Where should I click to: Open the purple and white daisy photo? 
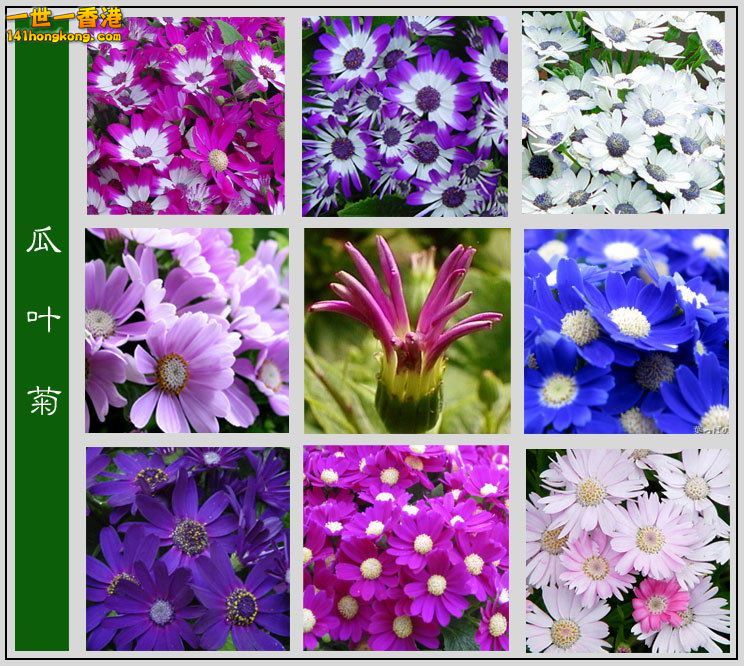pyautogui.click(x=405, y=115)
